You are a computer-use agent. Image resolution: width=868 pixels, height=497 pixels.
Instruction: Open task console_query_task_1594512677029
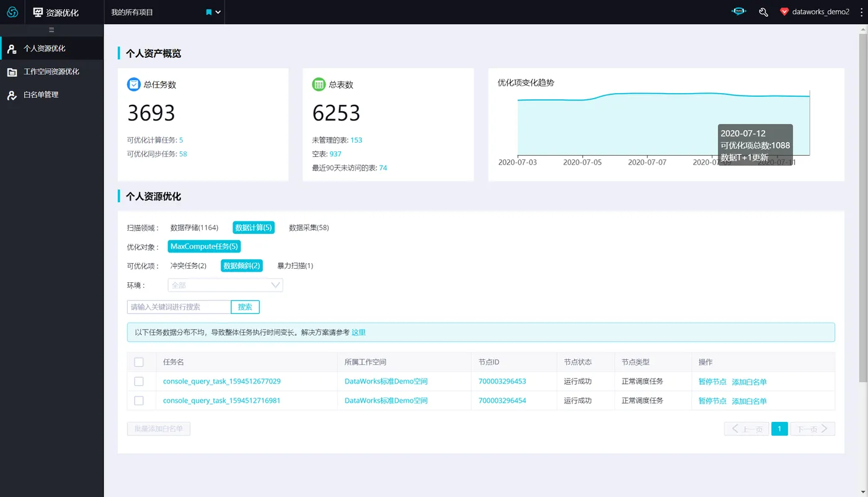pyautogui.click(x=222, y=382)
